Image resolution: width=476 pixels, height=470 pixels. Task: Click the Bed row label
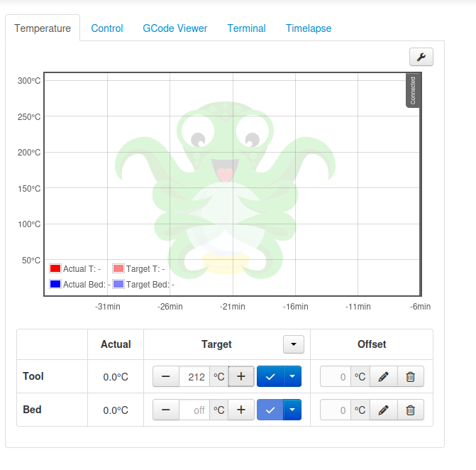pyautogui.click(x=32, y=410)
